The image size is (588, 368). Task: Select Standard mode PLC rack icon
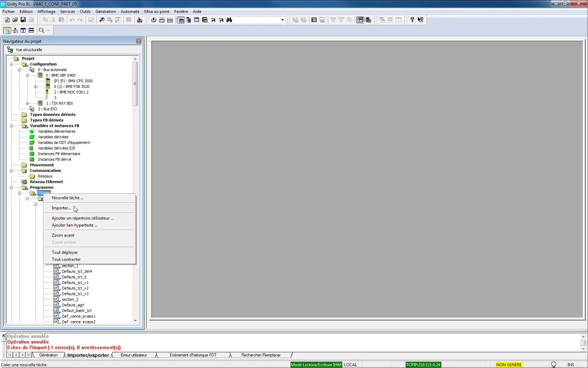click(x=314, y=20)
